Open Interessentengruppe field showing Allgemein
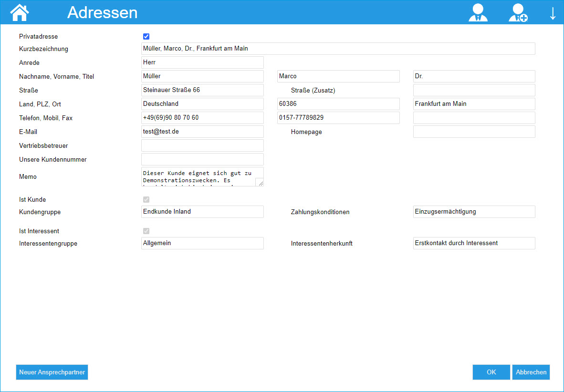 pyautogui.click(x=202, y=243)
